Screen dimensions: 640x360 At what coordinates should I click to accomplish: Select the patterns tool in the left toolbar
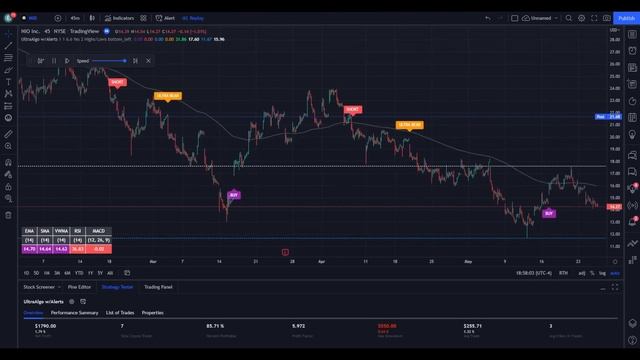(8, 94)
